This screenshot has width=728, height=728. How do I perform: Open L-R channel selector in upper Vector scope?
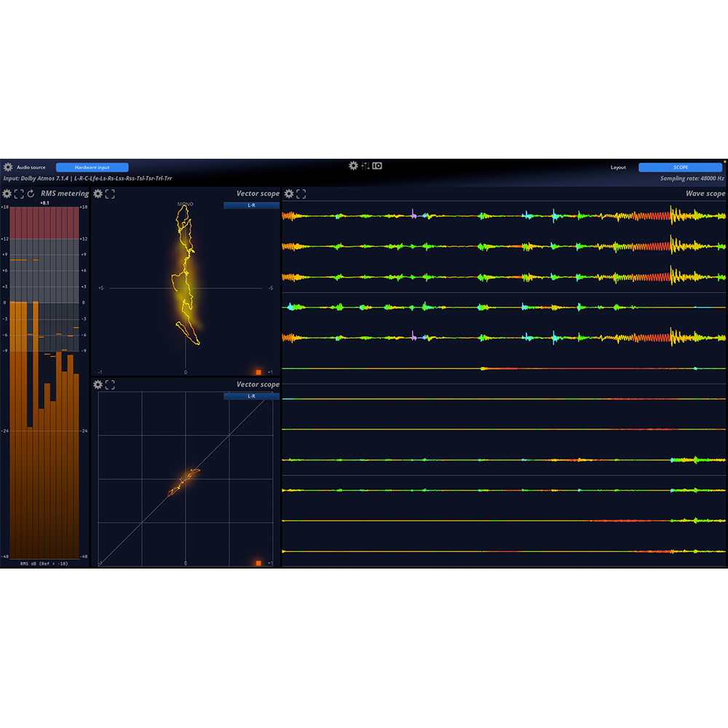(251, 205)
